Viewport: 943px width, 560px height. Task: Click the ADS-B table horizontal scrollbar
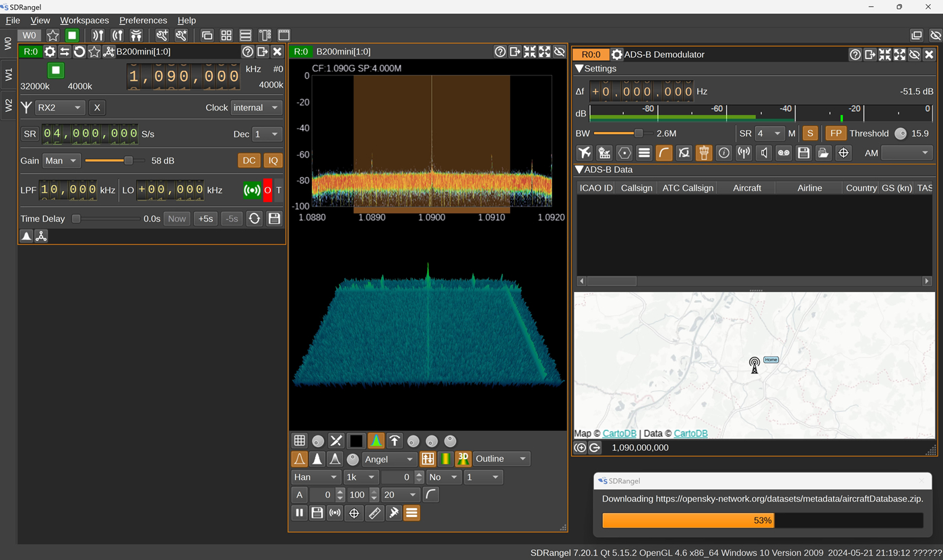(x=612, y=281)
